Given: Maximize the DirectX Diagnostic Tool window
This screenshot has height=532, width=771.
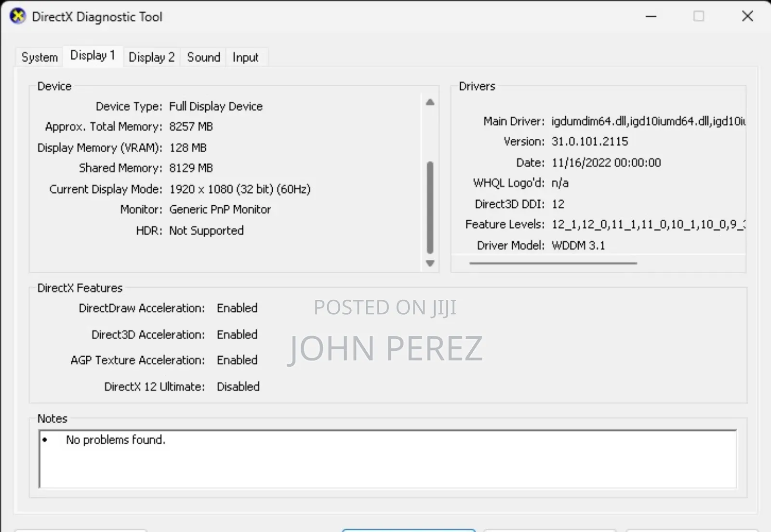Looking at the screenshot, I should (x=699, y=16).
